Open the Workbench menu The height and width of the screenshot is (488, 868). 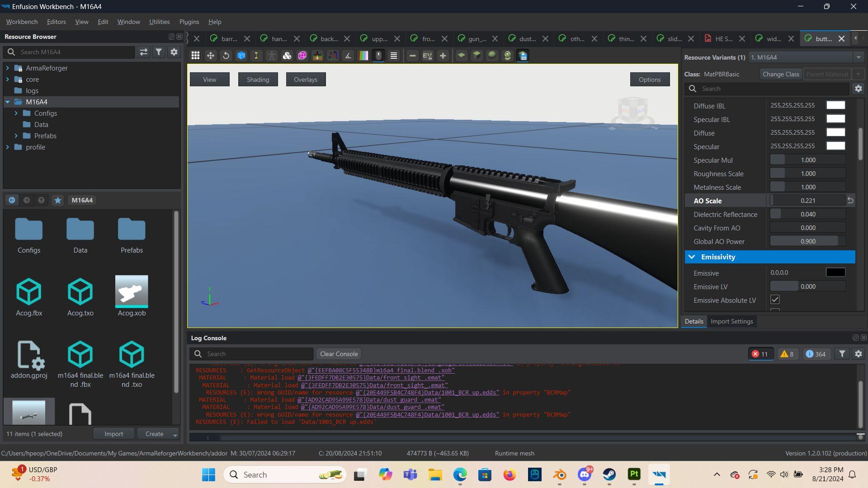pos(22,22)
